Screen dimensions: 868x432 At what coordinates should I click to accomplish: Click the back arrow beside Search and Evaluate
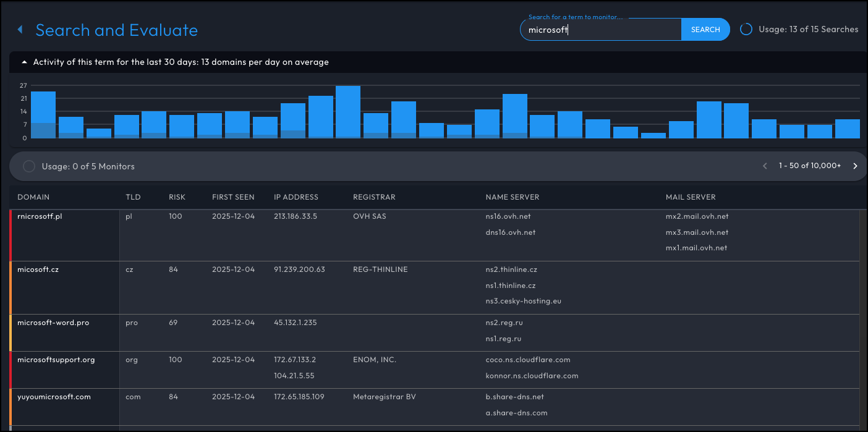20,30
